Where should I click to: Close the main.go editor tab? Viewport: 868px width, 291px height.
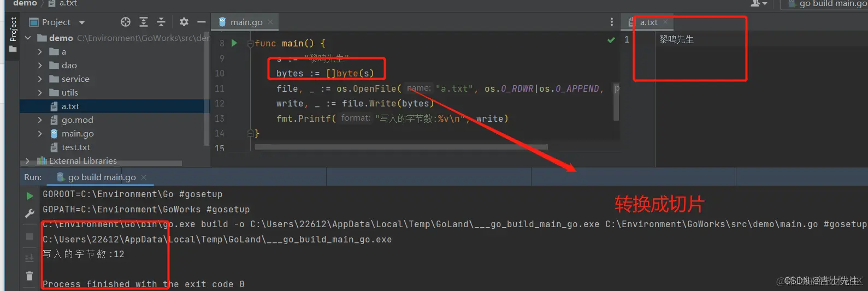(x=270, y=22)
